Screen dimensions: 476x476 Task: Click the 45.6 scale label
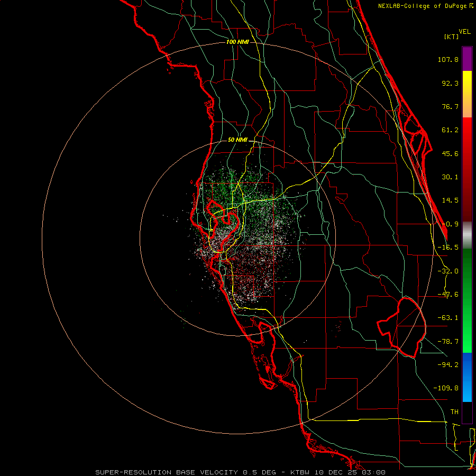click(x=450, y=153)
